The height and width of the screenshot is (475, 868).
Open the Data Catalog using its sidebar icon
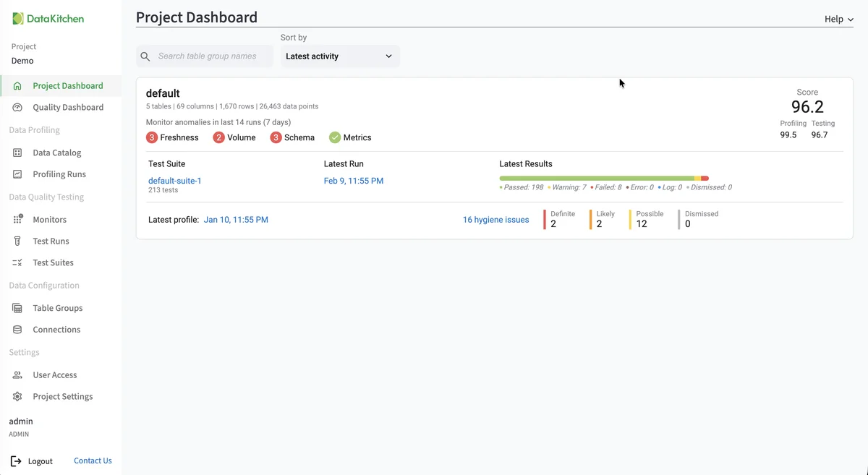16,152
